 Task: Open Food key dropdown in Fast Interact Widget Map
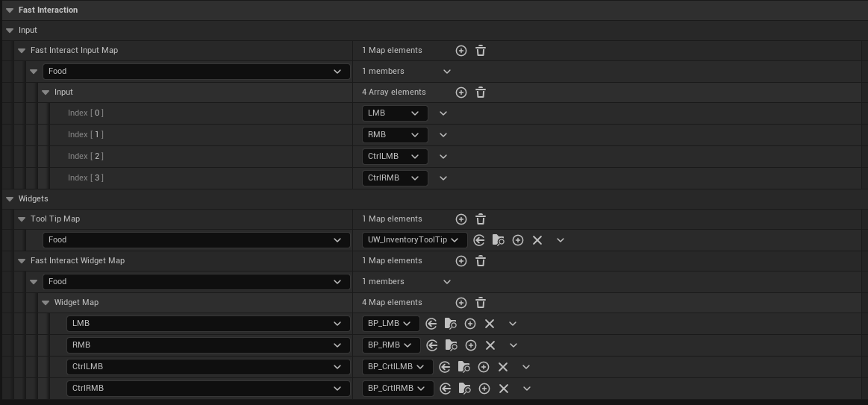[196, 282]
